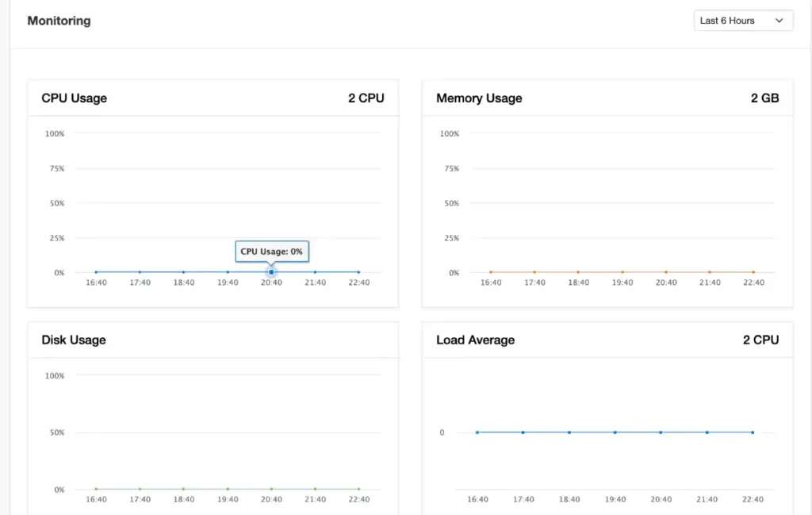Click the 100% axis label on Disk Usage chart
812x515 pixels.
[x=55, y=375]
